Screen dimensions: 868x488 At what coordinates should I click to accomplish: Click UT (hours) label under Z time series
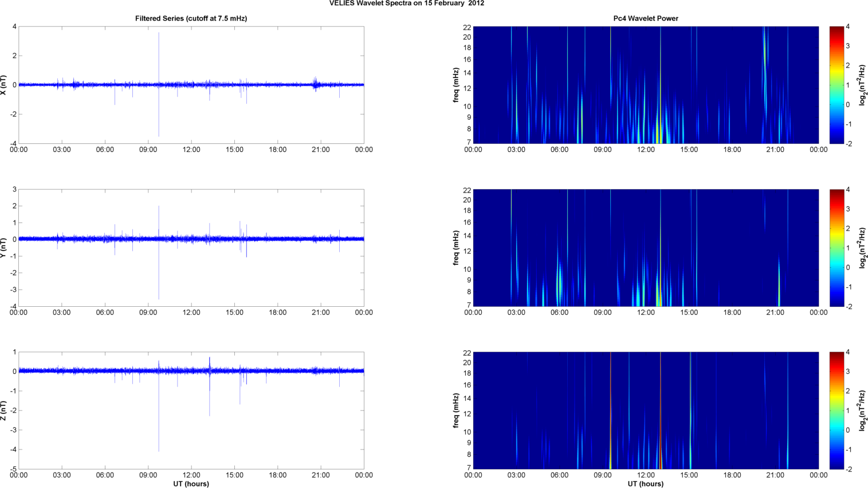(x=191, y=483)
